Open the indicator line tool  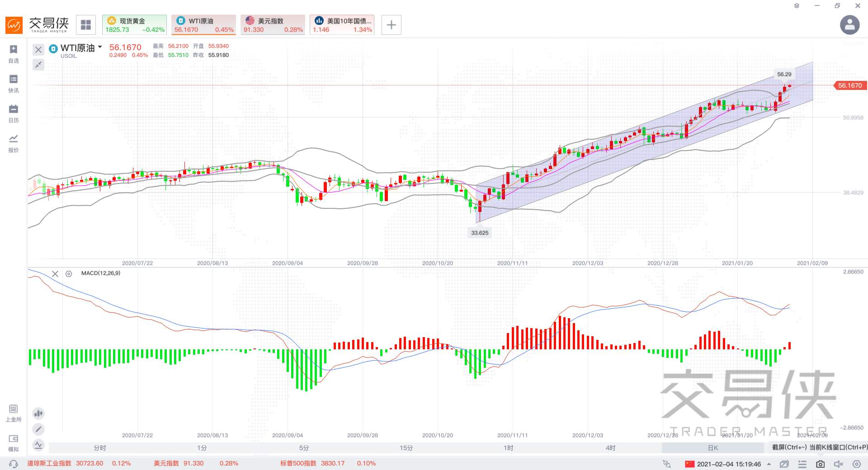tap(38, 445)
